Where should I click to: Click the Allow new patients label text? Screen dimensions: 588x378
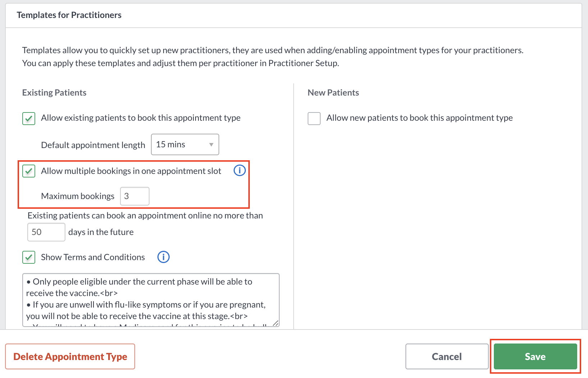pyautogui.click(x=419, y=118)
